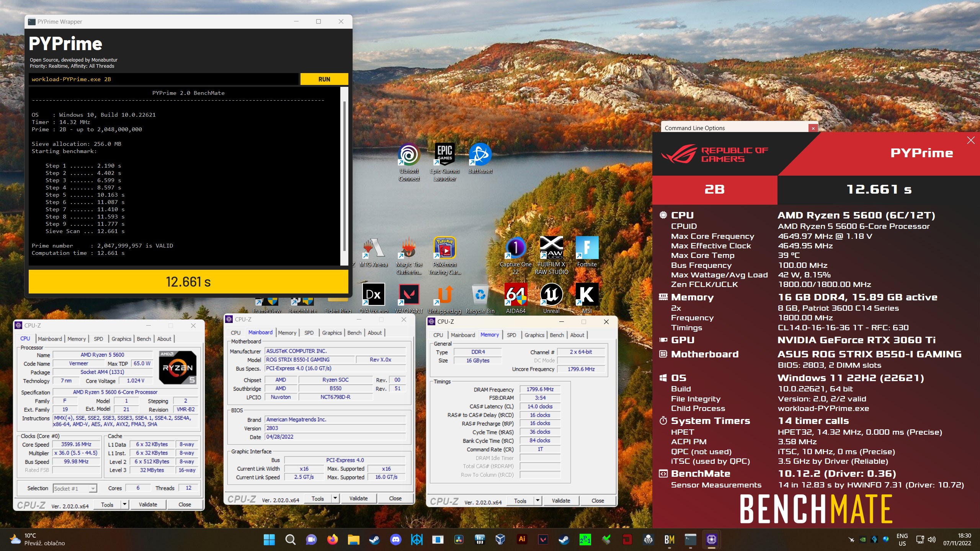Click the yellow 12.661 s result bar
980x551 pixels.
click(x=188, y=282)
